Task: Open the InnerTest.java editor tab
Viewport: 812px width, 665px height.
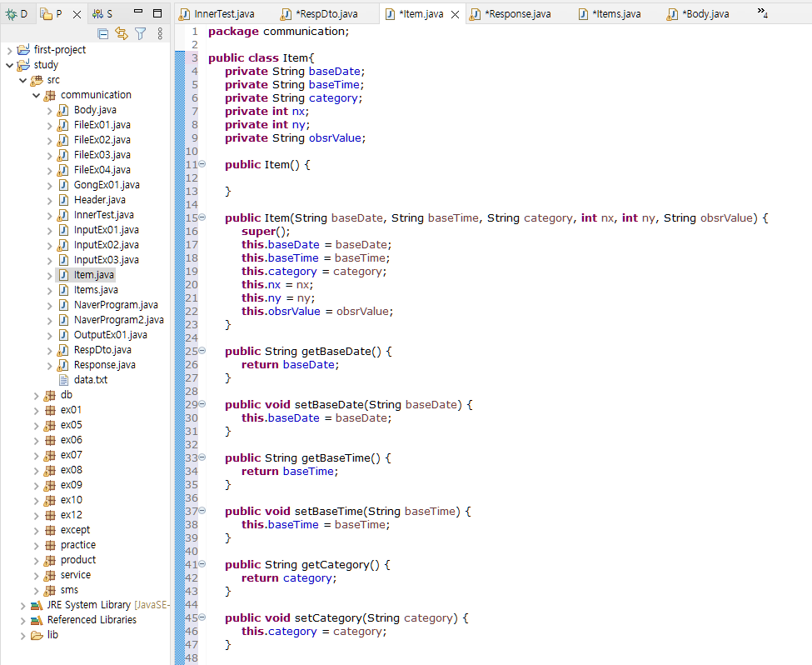Action: 217,14
